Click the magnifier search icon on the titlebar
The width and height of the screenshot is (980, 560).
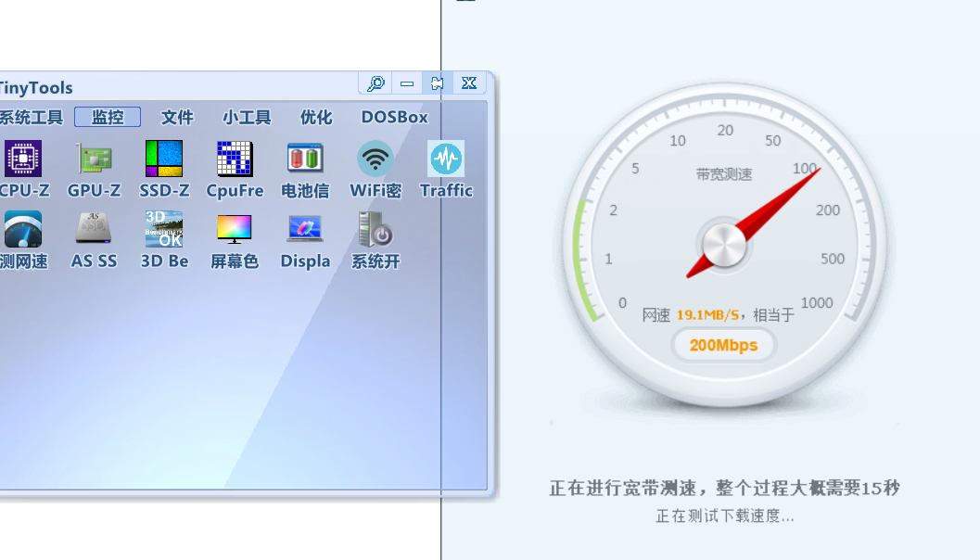[375, 83]
